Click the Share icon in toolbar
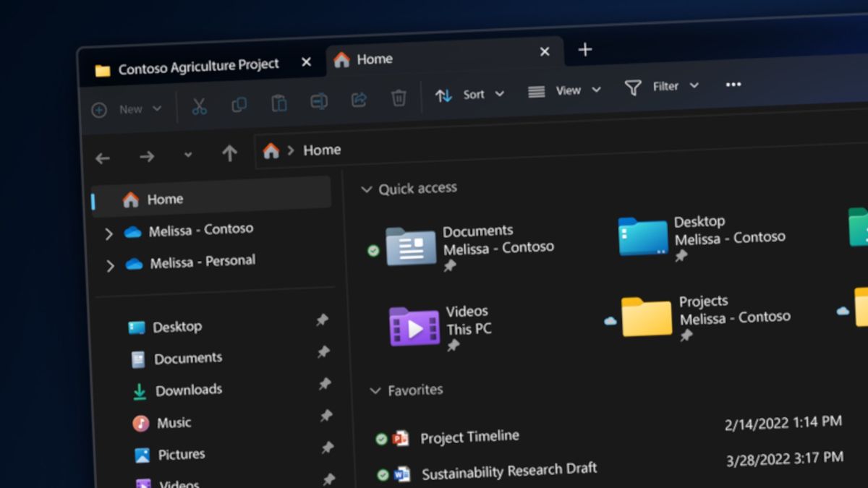This screenshot has width=868, height=488. point(359,99)
